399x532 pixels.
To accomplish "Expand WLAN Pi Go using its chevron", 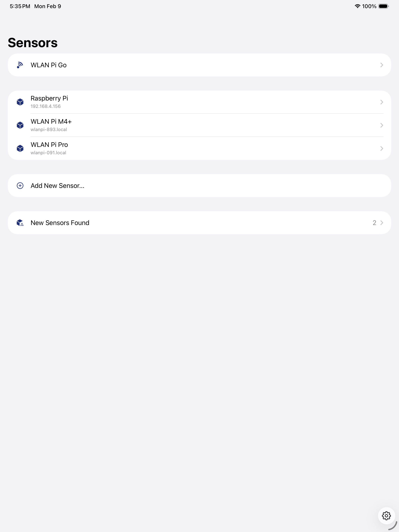I will [x=382, y=65].
